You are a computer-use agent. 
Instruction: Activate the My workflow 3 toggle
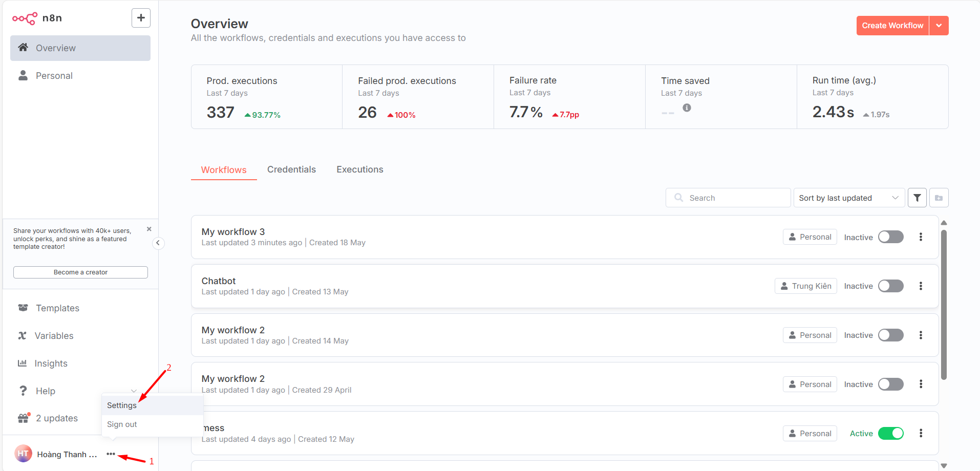[891, 237]
